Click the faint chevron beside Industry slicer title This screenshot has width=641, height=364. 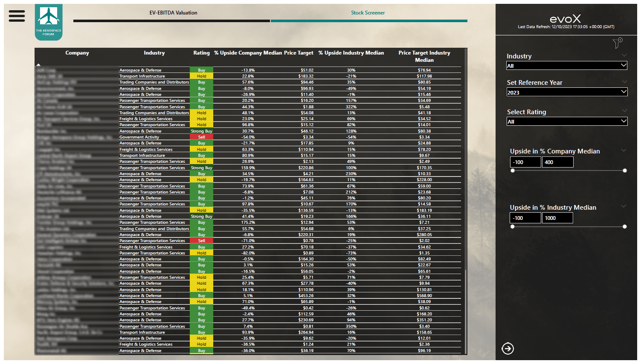pyautogui.click(x=624, y=55)
